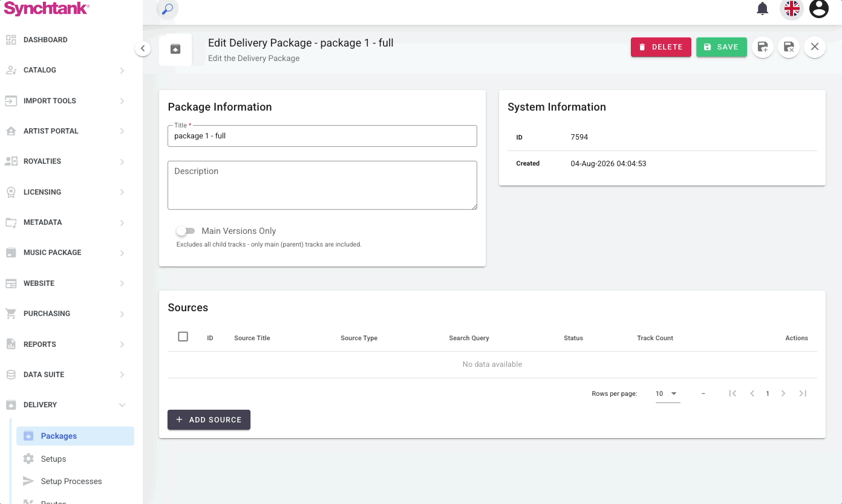Go to first page of Sources
Image resolution: width=842 pixels, height=504 pixels.
tap(733, 393)
